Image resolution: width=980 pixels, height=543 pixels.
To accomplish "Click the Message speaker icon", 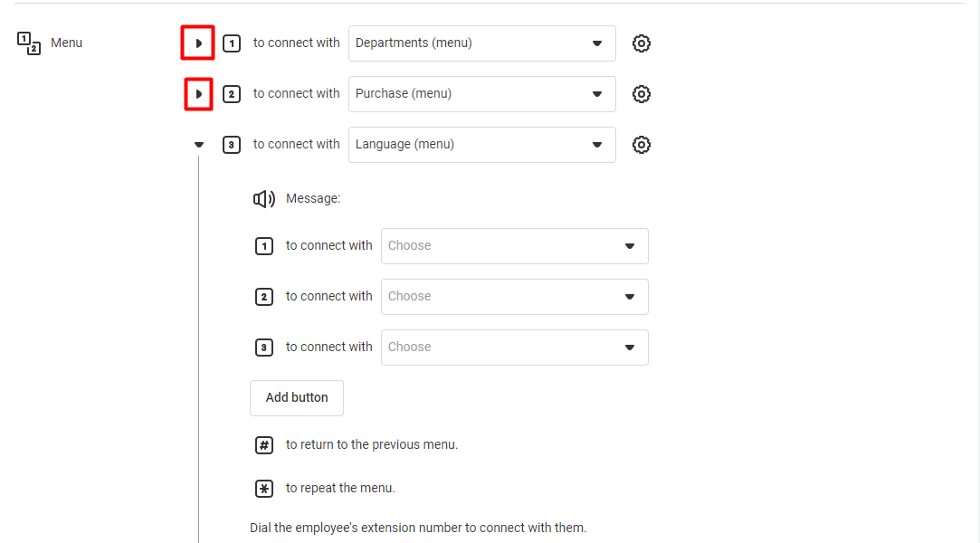I will [263, 199].
